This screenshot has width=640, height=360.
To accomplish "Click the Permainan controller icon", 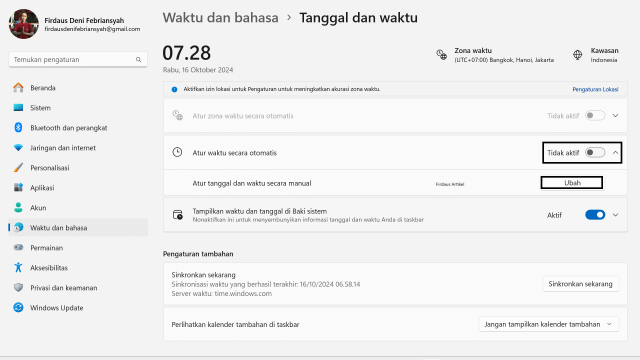I will (x=18, y=247).
